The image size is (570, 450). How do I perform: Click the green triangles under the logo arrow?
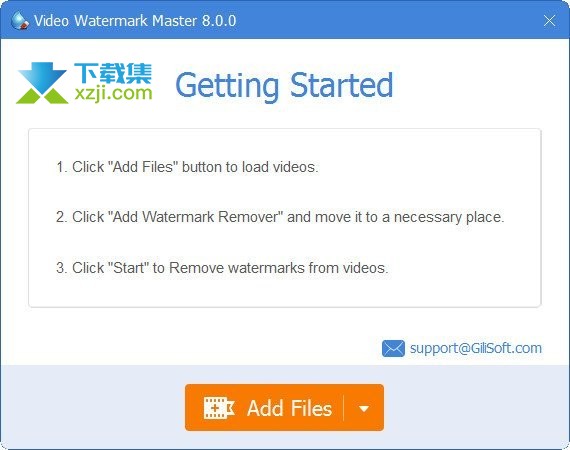coord(42,96)
